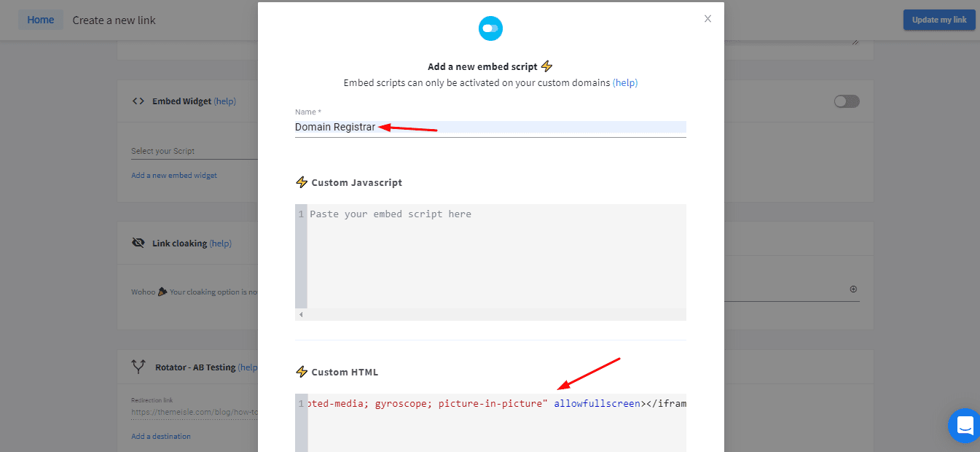Open the custom domains help link

click(x=625, y=83)
